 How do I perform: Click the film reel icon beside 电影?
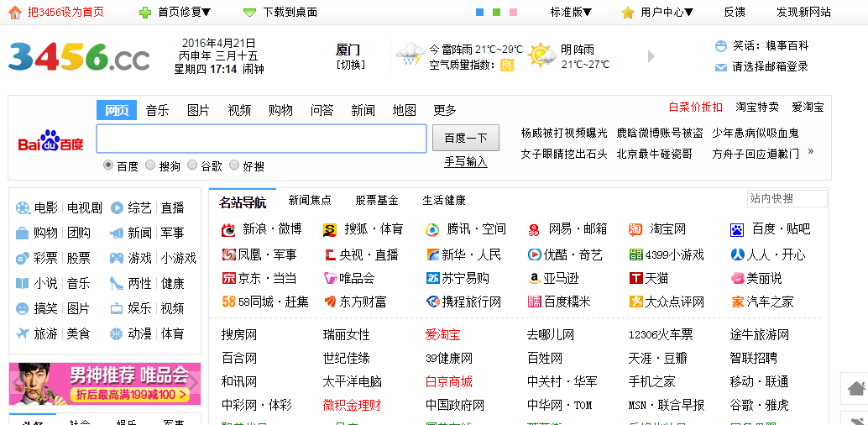pos(23,208)
